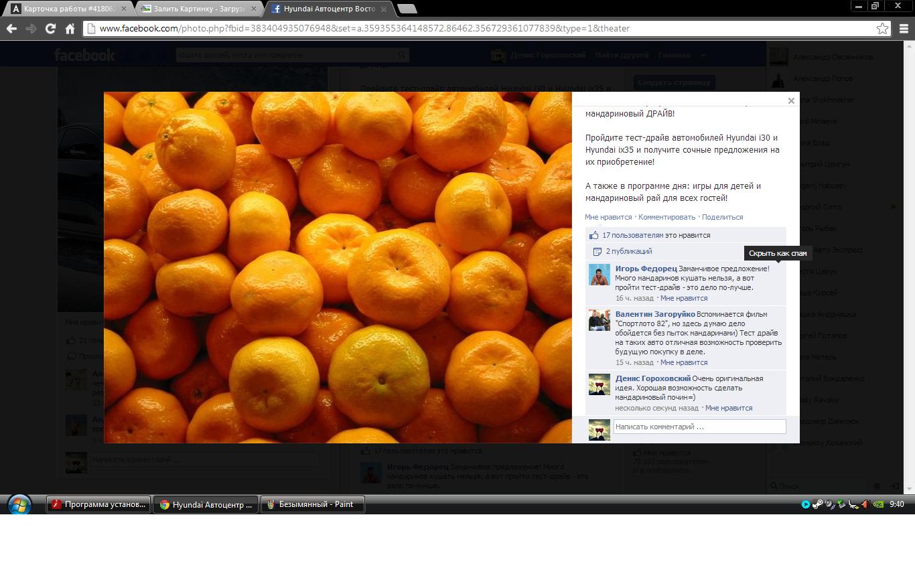Image resolution: width=915 pixels, height=588 pixels.
Task: Click the shares note icon
Action: point(597,251)
